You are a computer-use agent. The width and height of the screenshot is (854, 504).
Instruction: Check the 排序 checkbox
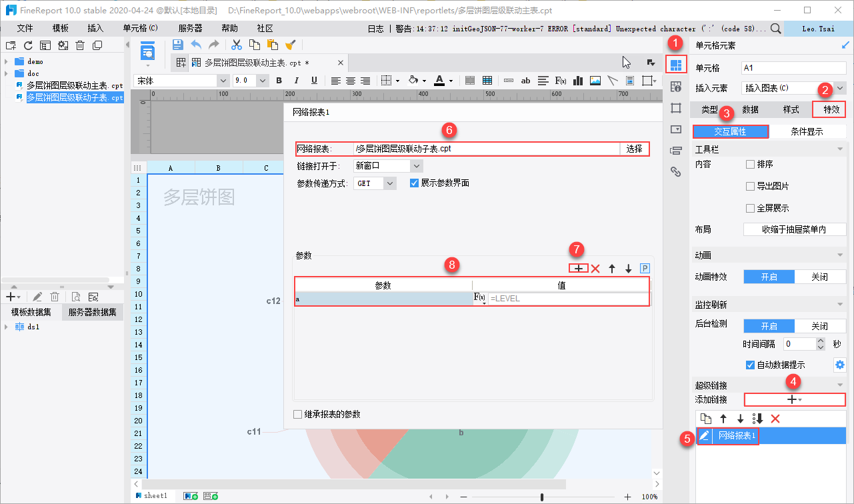pyautogui.click(x=750, y=164)
